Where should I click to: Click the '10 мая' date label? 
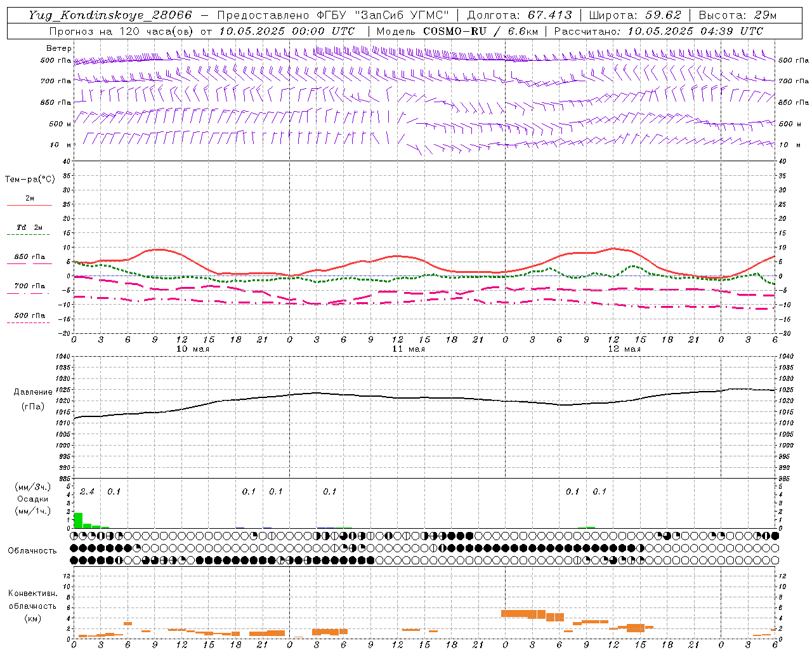pos(193,349)
